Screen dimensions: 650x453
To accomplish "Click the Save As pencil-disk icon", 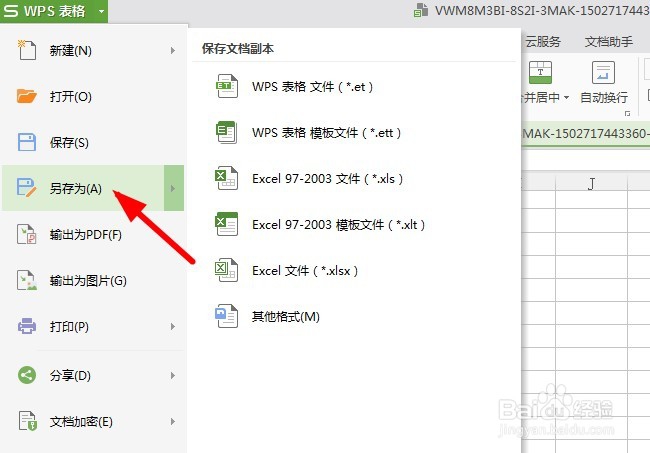I will tap(27, 187).
